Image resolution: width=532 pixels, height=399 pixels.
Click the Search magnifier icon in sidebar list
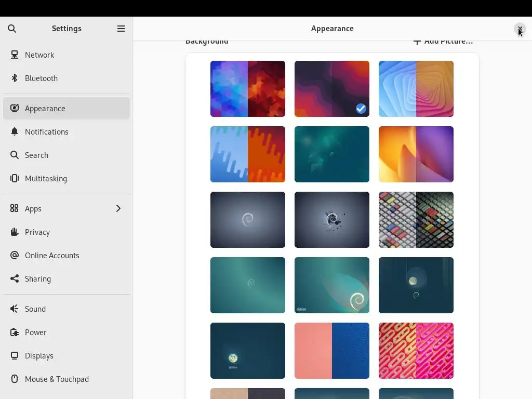coord(14,155)
